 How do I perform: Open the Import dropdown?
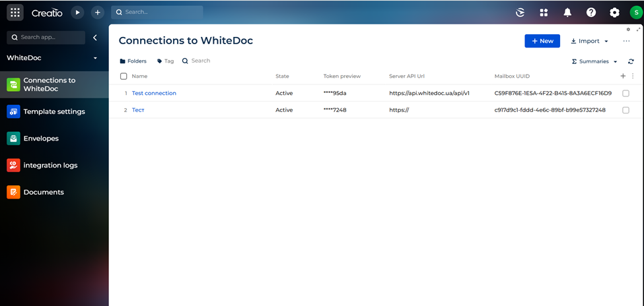[589, 41]
